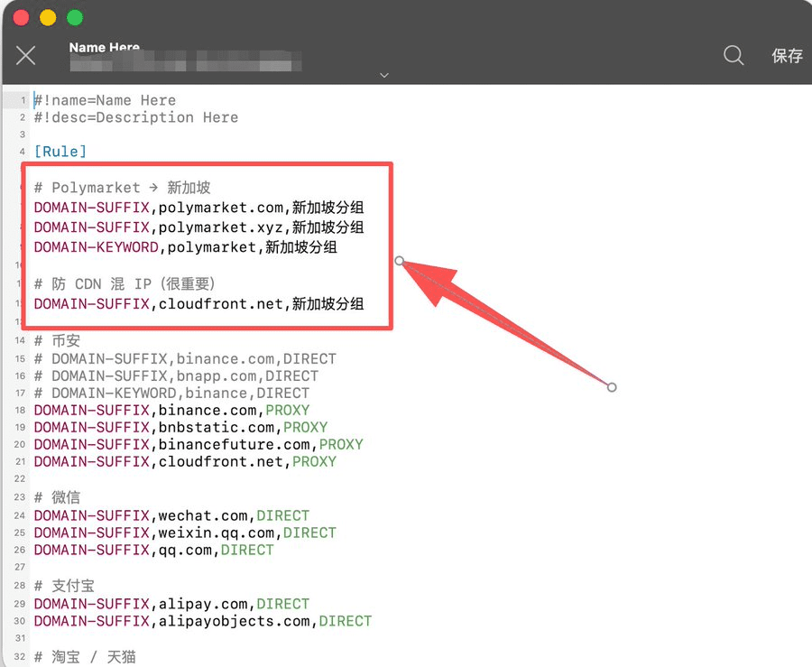Click the green fullscreen window button
Image resolution: width=812 pixels, height=667 pixels.
click(x=75, y=18)
